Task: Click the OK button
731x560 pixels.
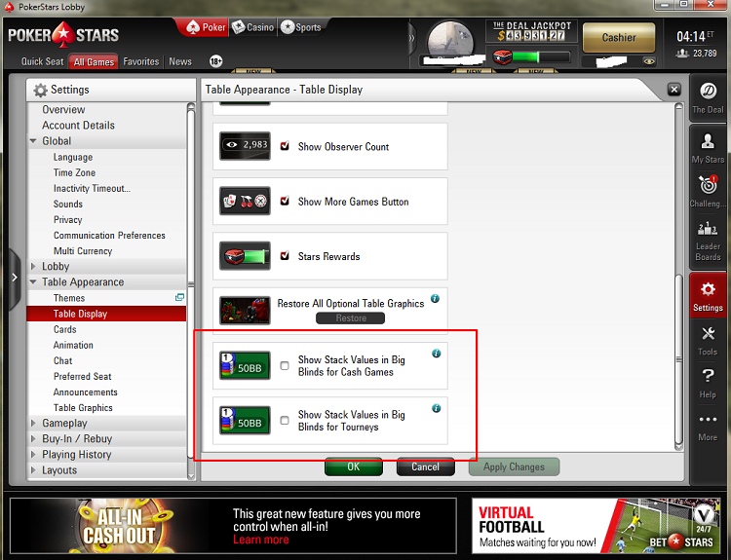Action: tap(354, 467)
